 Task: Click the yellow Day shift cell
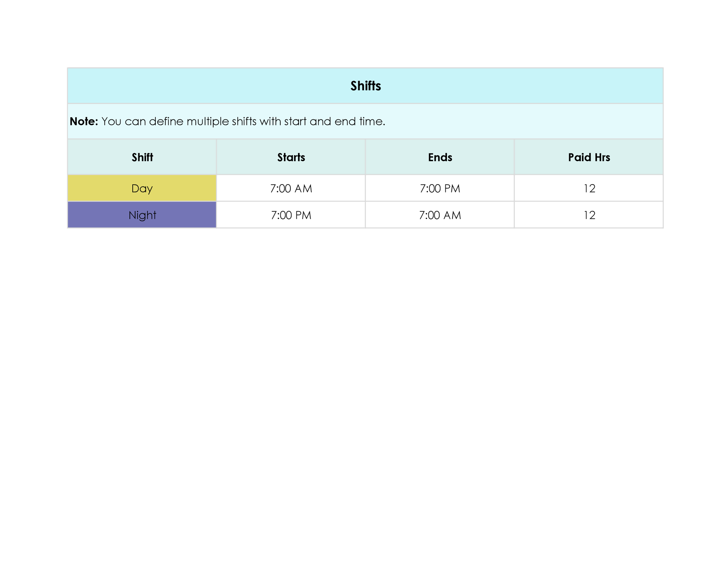tap(142, 188)
